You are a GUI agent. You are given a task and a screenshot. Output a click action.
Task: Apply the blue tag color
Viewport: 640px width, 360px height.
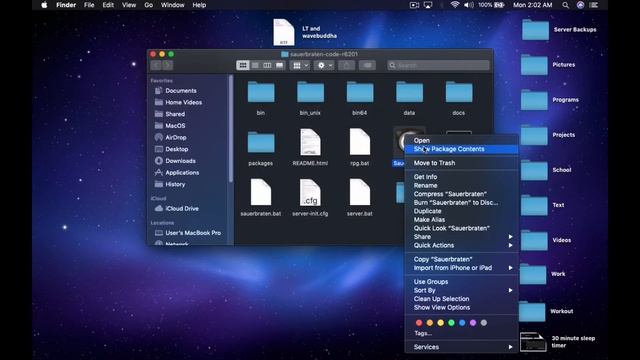pos(462,323)
